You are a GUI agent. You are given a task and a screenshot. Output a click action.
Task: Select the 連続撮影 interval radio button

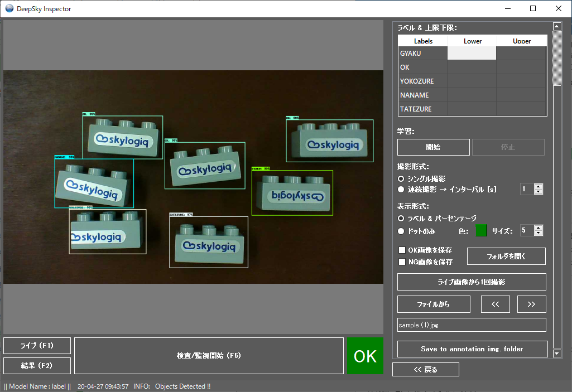click(x=401, y=189)
